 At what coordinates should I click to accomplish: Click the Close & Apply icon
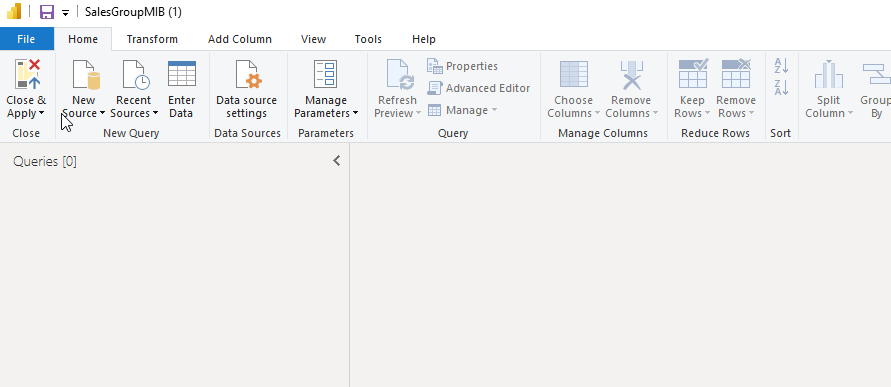tap(28, 74)
